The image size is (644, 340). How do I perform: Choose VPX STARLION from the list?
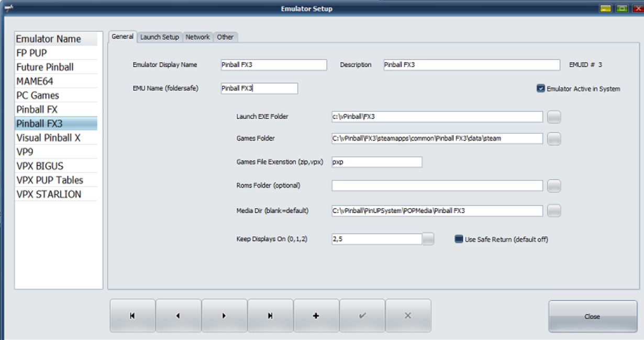pyautogui.click(x=56, y=194)
